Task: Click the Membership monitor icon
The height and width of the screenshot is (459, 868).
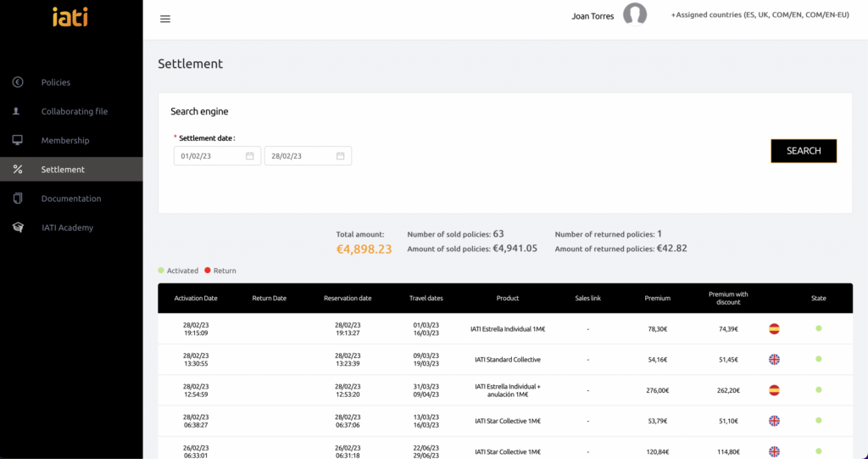Action: [x=17, y=140]
